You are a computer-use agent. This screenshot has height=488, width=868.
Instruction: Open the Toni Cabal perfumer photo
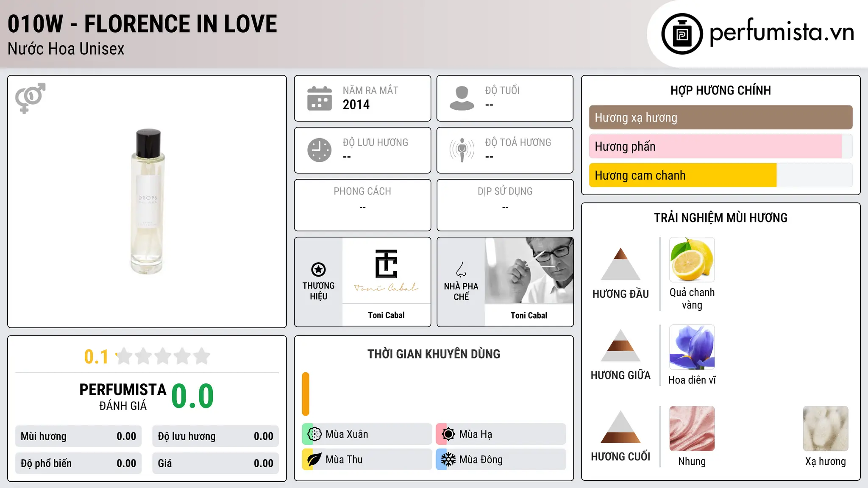click(529, 270)
